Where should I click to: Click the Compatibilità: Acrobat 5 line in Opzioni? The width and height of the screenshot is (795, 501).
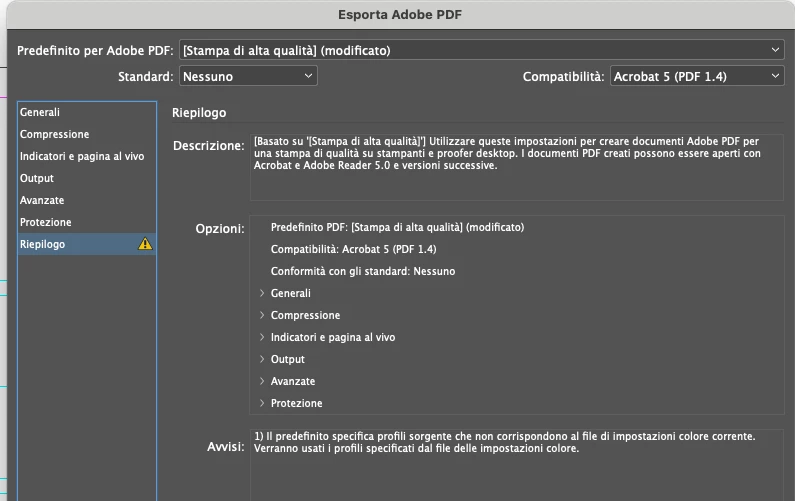(x=353, y=249)
